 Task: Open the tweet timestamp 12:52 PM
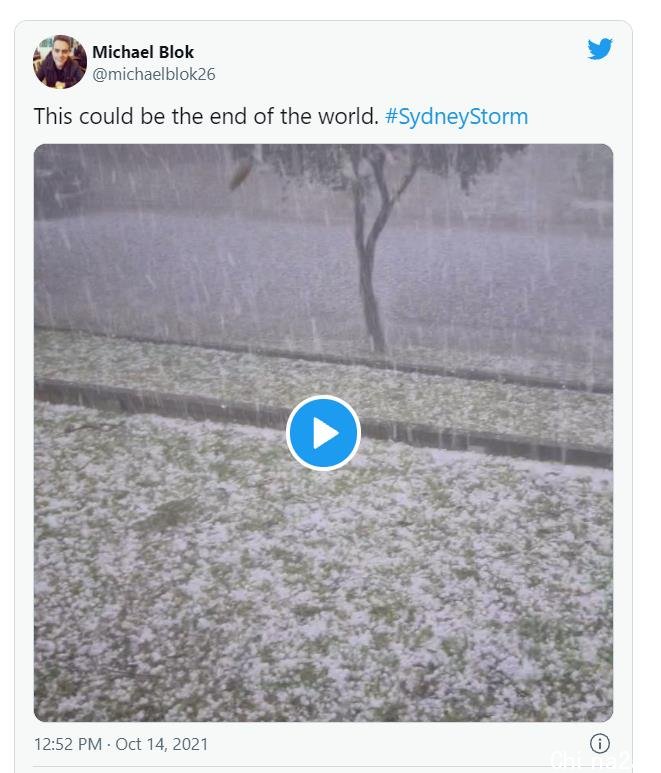68,744
